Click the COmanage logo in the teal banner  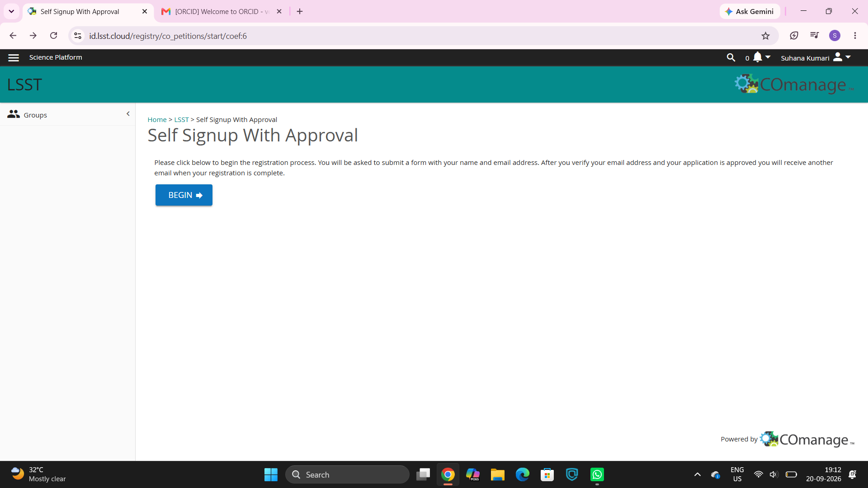tap(794, 84)
